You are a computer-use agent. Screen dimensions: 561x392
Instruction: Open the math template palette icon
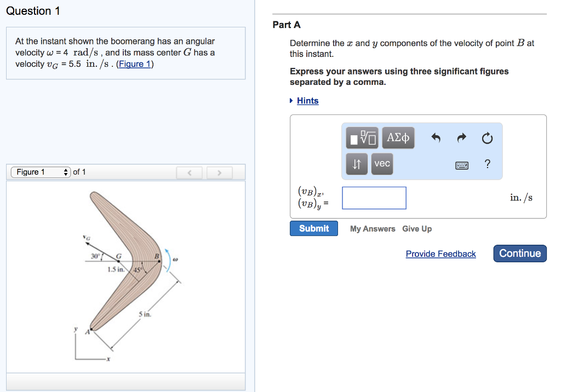click(x=362, y=137)
